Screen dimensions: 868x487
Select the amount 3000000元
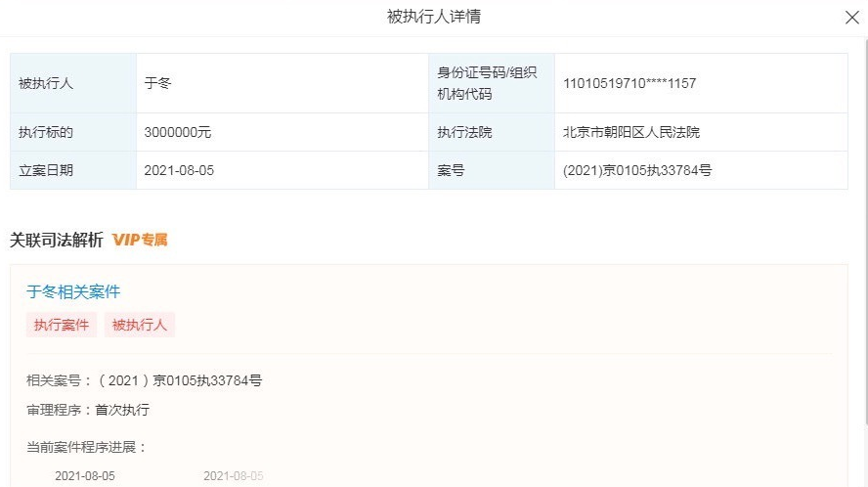178,132
